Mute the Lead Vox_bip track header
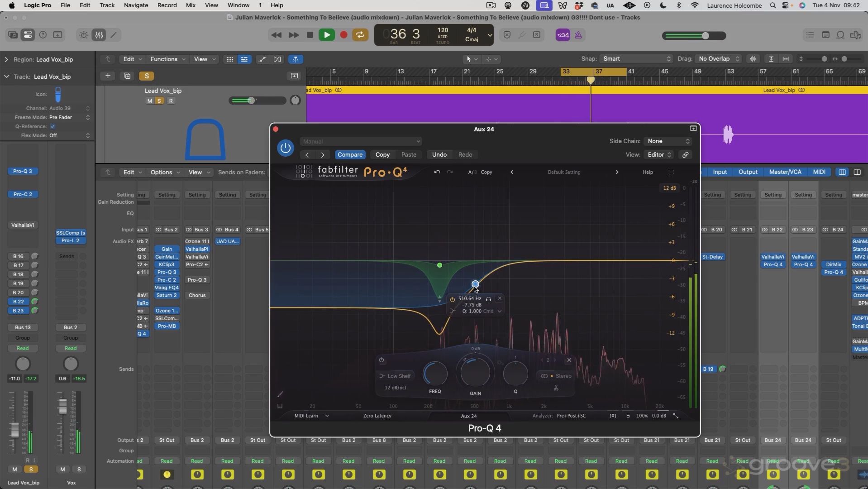 150,101
